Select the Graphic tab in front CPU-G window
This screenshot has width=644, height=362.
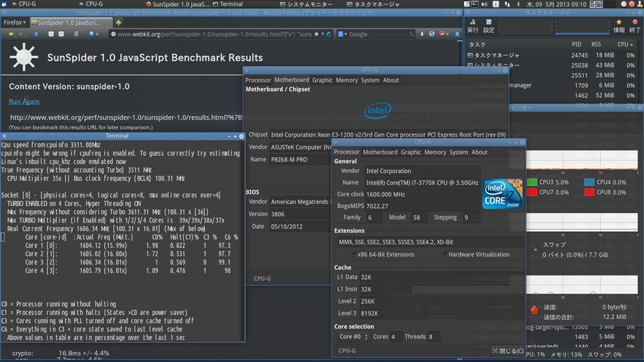411,152
